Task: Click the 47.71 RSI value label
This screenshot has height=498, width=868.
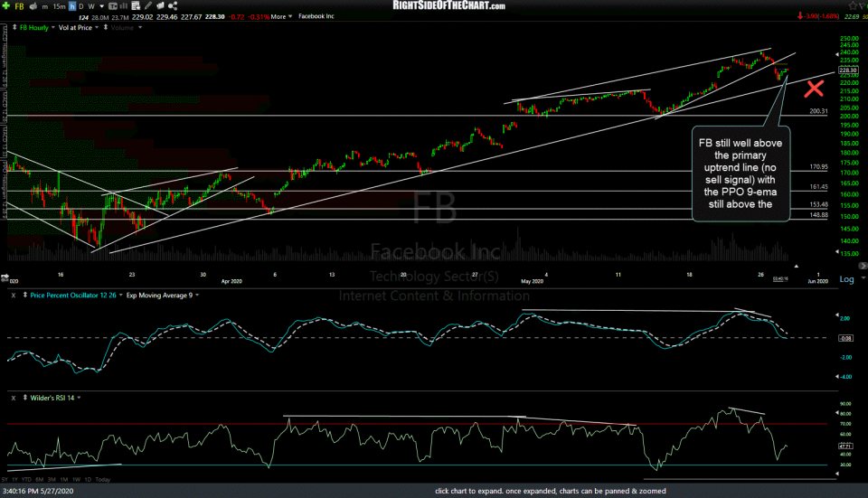Action: 845,446
